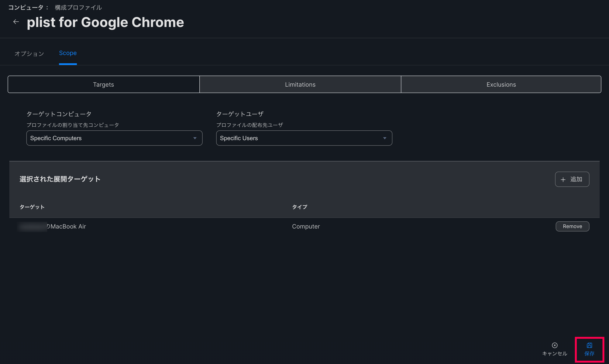Click the plus icon on the 追加 button

563,179
